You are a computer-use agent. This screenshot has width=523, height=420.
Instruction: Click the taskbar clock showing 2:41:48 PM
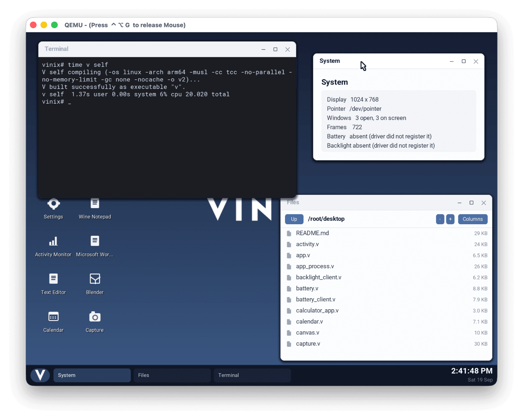(472, 371)
